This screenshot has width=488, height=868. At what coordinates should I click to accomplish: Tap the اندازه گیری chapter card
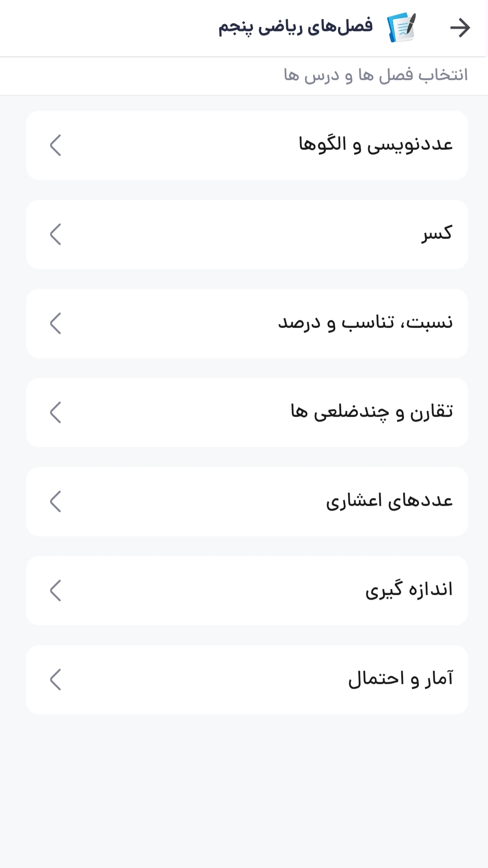247,591
